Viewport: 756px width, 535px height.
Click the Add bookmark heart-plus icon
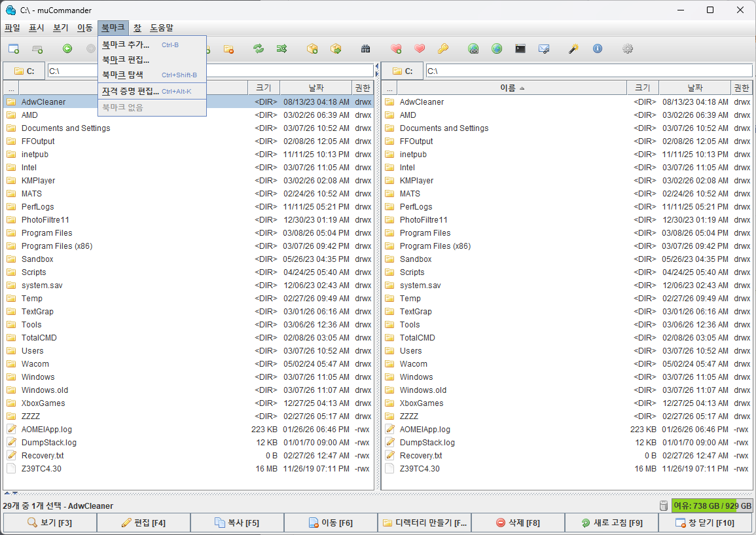pyautogui.click(x=396, y=48)
